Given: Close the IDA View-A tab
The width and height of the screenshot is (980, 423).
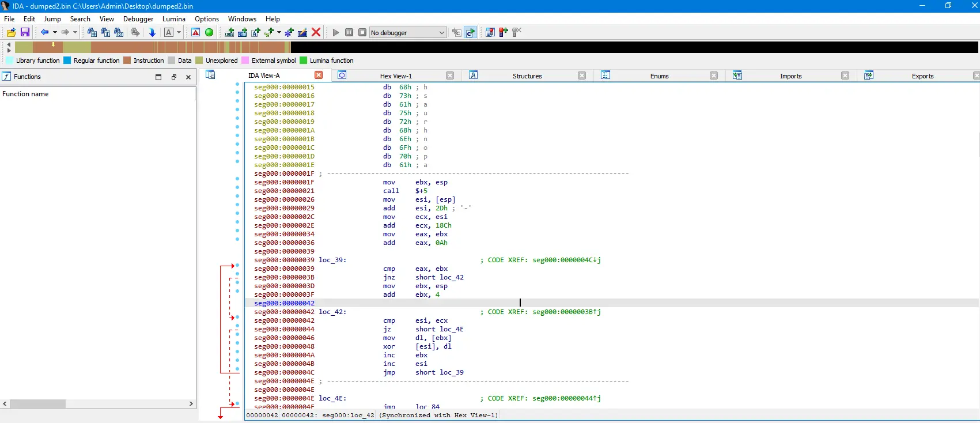Looking at the screenshot, I should (x=319, y=75).
